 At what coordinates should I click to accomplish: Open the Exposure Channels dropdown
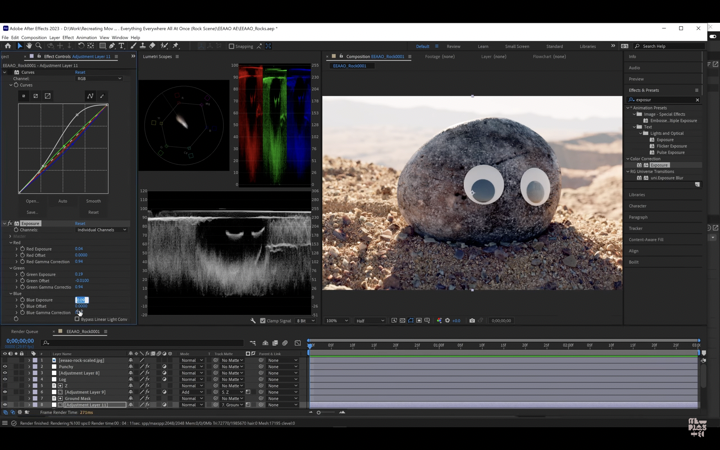coord(101,230)
